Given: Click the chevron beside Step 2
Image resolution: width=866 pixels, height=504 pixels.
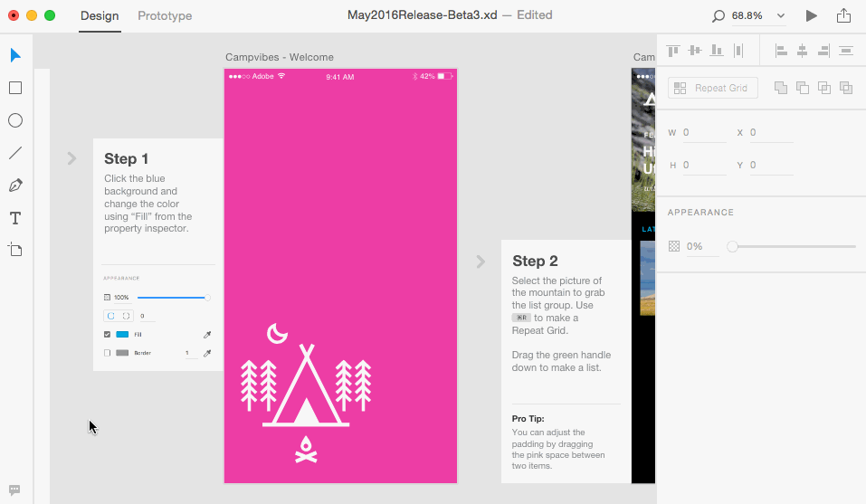Looking at the screenshot, I should [481, 262].
